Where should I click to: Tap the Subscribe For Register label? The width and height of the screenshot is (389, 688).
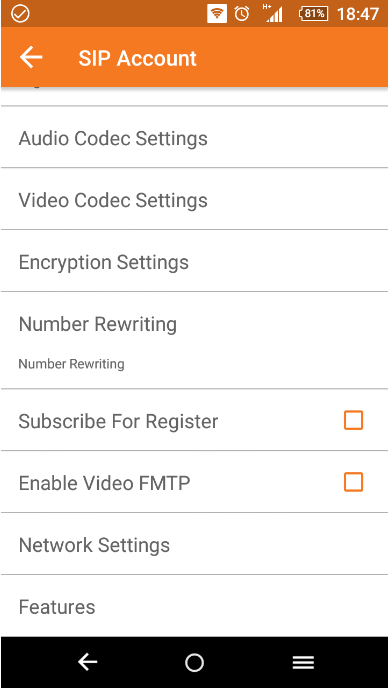tap(118, 421)
